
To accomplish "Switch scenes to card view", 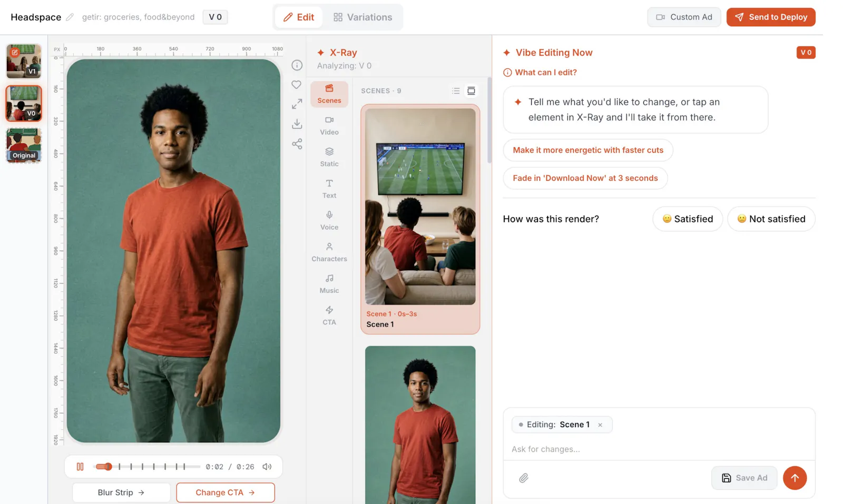I will 471,91.
